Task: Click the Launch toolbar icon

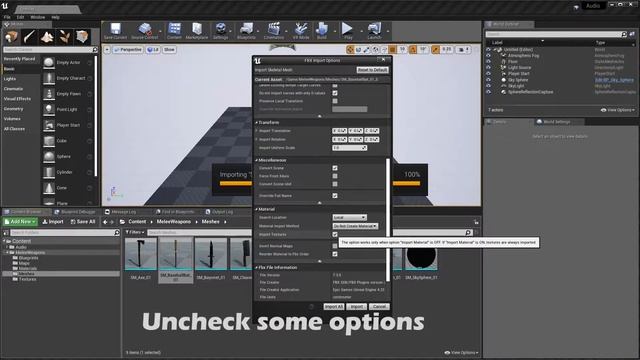Action: tap(374, 31)
